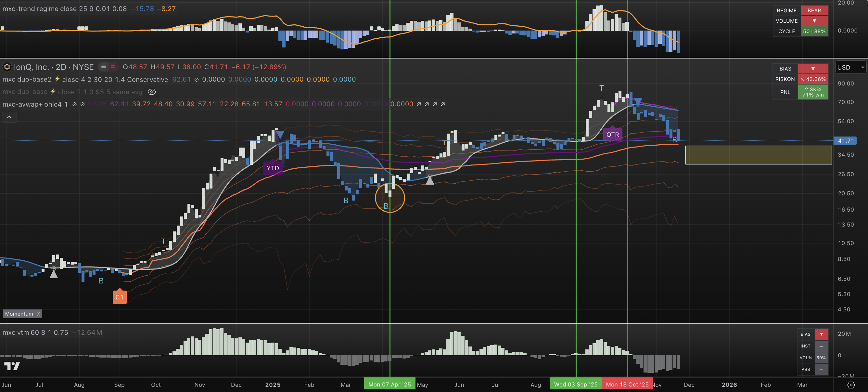This screenshot has width=868, height=392.
Task: Click the IonQ symbol logo icon
Action: tap(7, 67)
